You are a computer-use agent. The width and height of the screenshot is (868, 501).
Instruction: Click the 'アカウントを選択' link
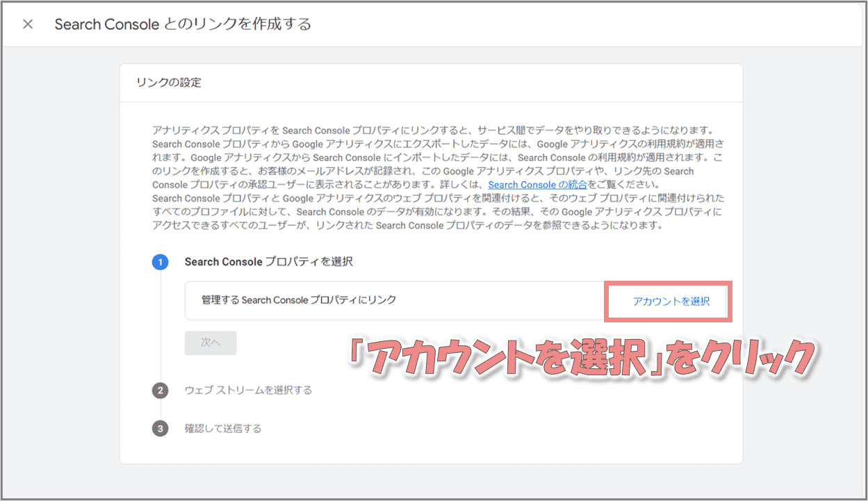point(671,302)
